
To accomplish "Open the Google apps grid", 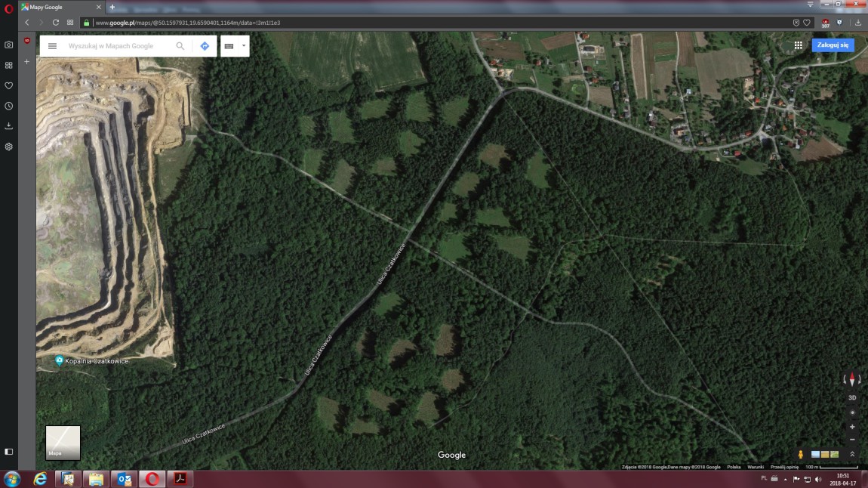I will (798, 45).
